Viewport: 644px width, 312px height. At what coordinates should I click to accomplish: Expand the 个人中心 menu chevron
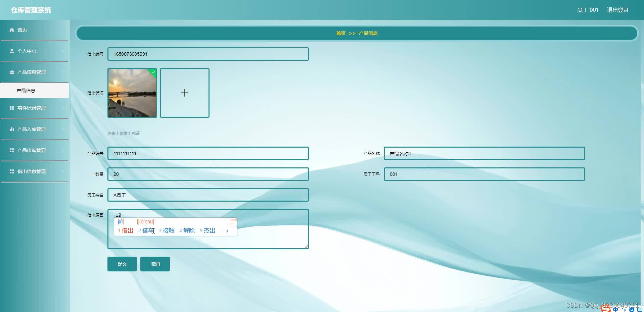coord(63,51)
